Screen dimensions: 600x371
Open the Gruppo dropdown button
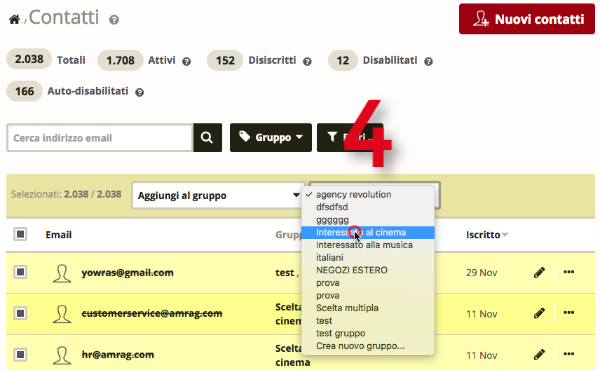(x=271, y=137)
